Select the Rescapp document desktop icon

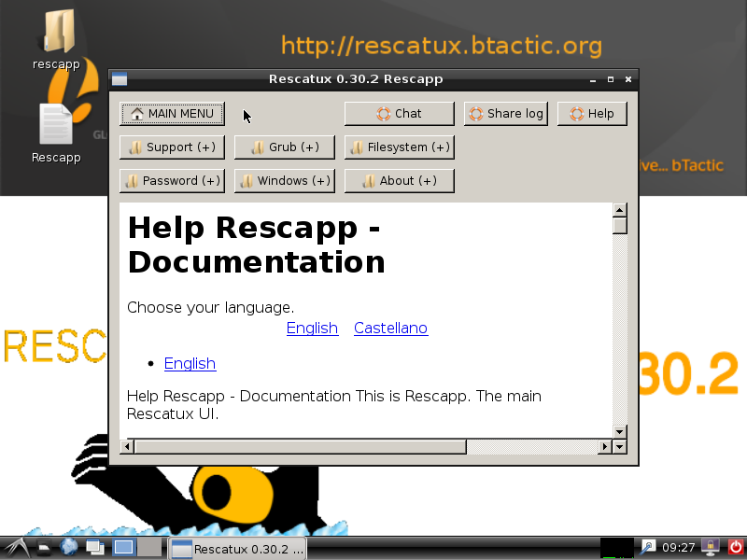[56, 134]
